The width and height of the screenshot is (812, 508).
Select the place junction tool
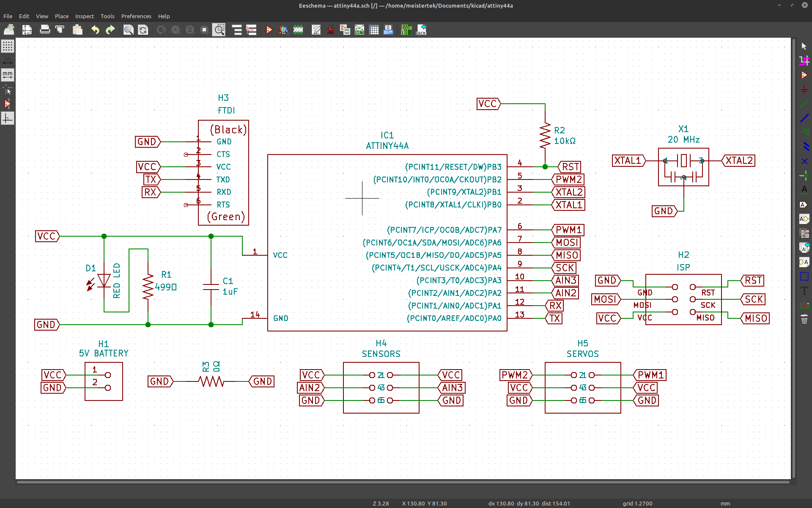(804, 176)
